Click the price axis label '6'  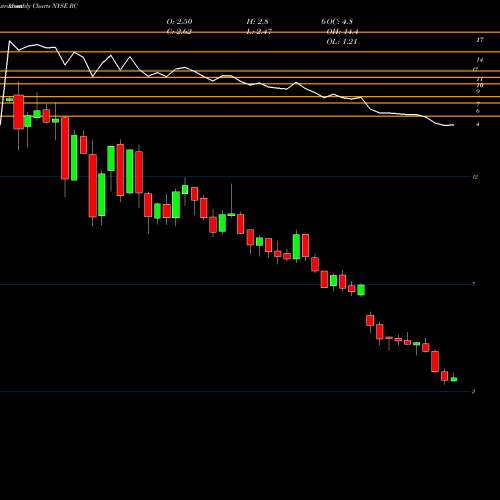(478, 111)
